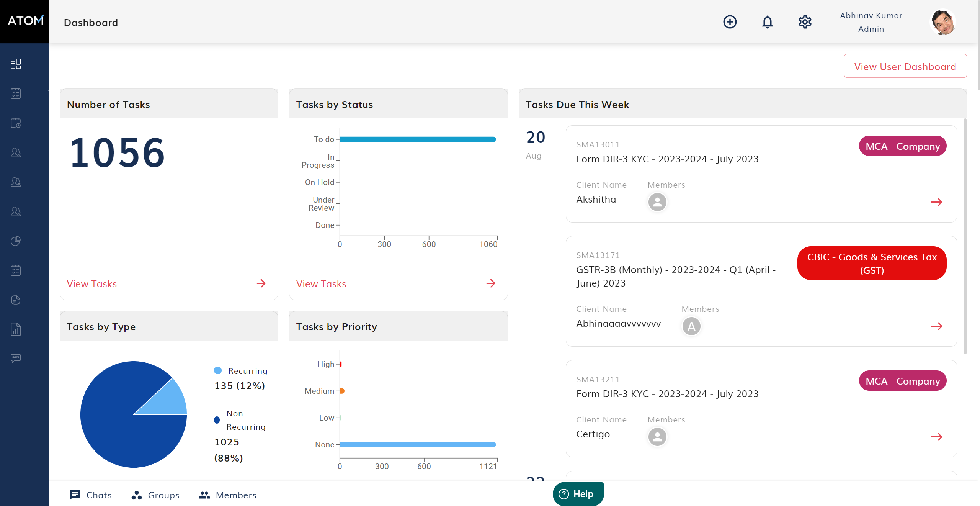Open the Dashboard grid icon in the sidebar

pos(16,64)
